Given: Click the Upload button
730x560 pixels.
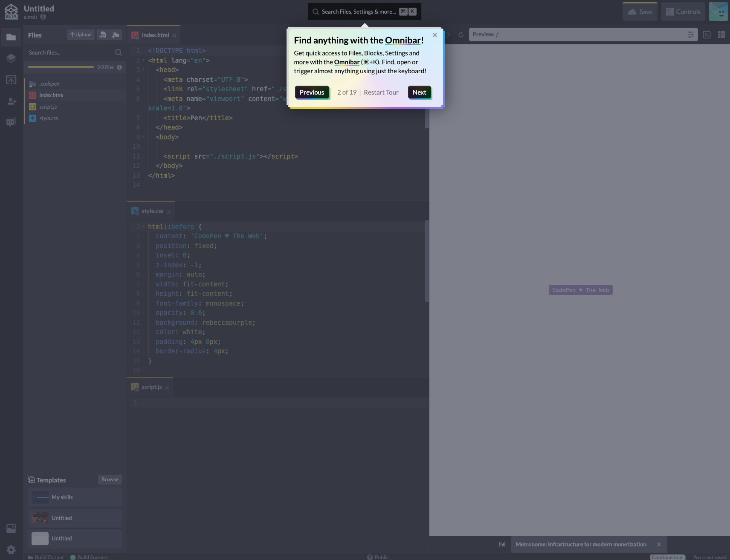Looking at the screenshot, I should click(x=81, y=35).
